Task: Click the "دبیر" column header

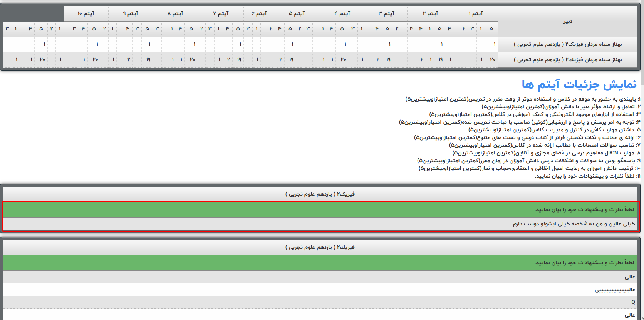Action: pos(567,22)
